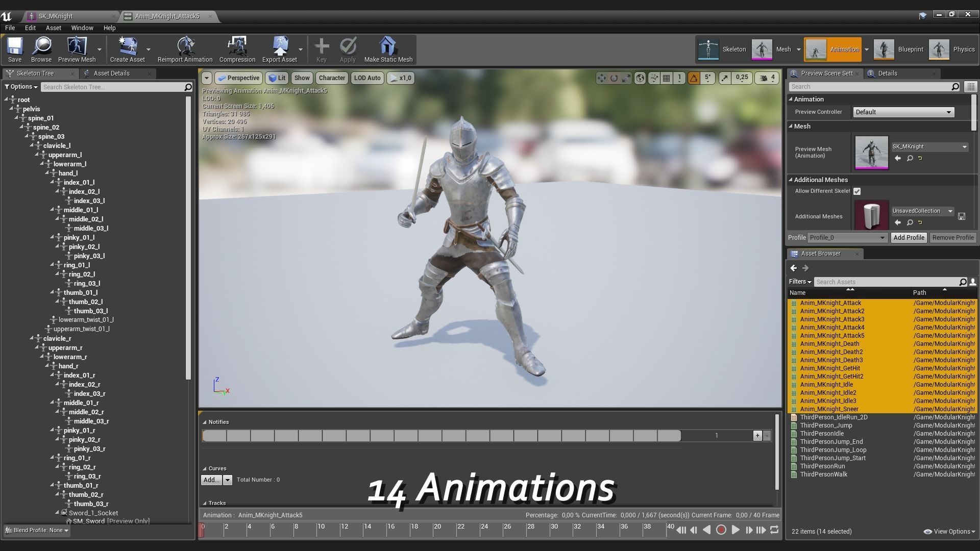980x551 pixels.
Task: Skip to the end of animation
Action: point(761,530)
